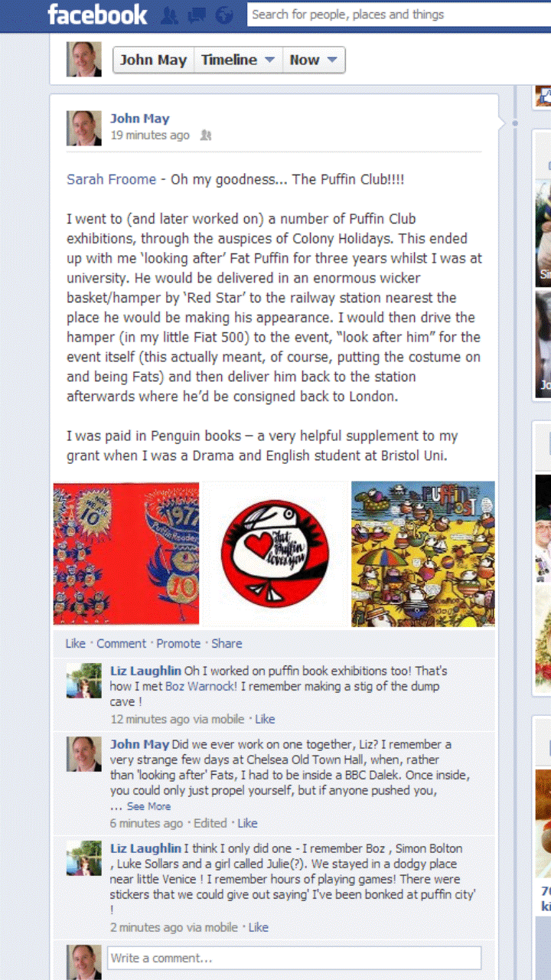The width and height of the screenshot is (551, 980).
Task: Expand the Timeline dropdown
Action: click(x=238, y=60)
